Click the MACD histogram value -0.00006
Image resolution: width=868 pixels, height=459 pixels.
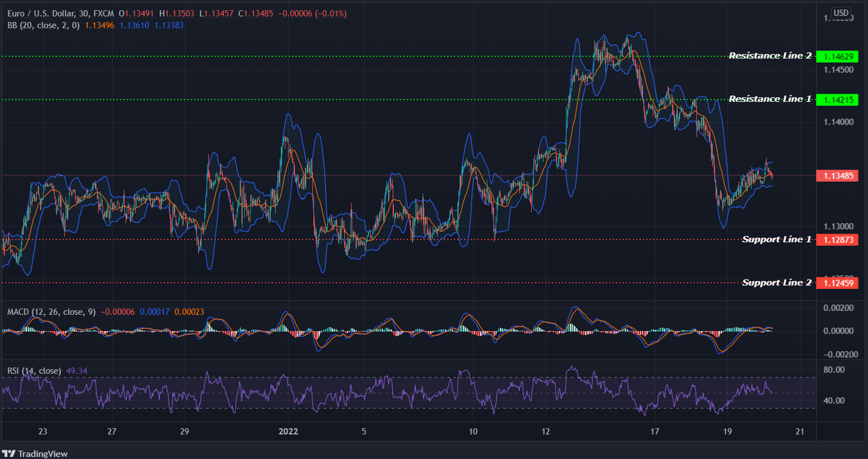click(117, 312)
